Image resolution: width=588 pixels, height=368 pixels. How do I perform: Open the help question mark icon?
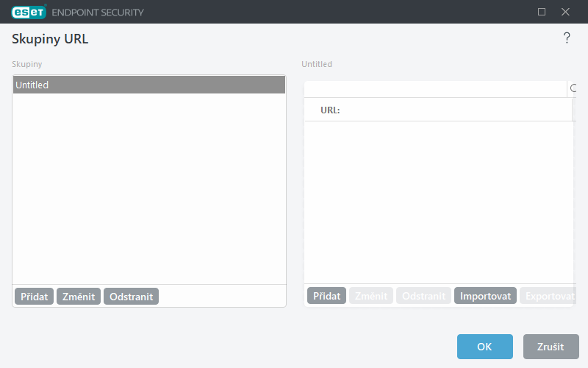tap(567, 38)
